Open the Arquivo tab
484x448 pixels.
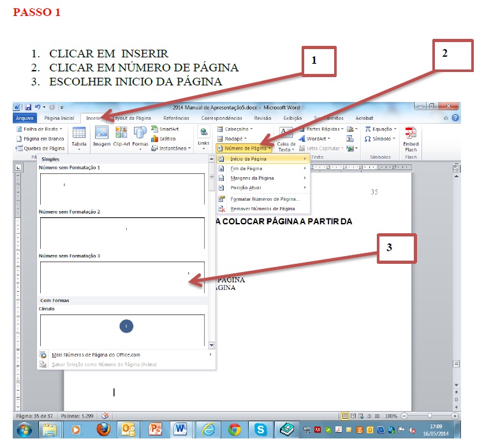click(x=24, y=118)
